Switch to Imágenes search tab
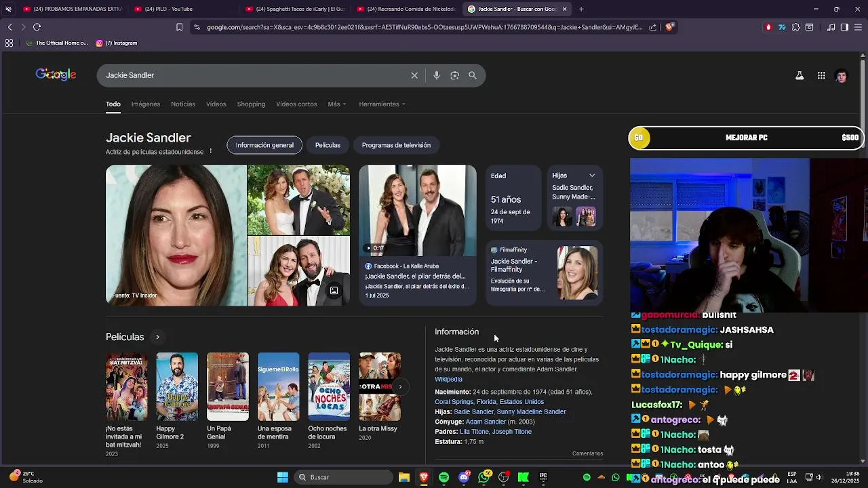868x488 pixels. tap(146, 104)
